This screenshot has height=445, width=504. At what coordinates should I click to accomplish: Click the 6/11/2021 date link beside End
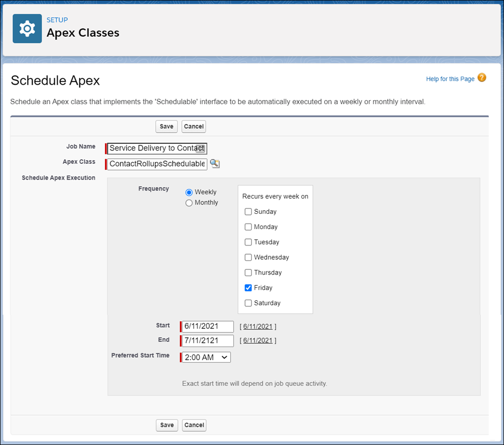pos(258,340)
